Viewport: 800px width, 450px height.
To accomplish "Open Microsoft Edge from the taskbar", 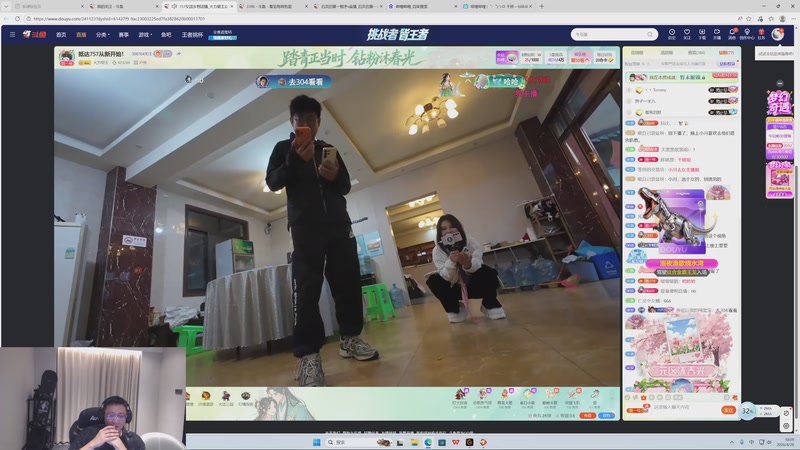I will point(428,442).
